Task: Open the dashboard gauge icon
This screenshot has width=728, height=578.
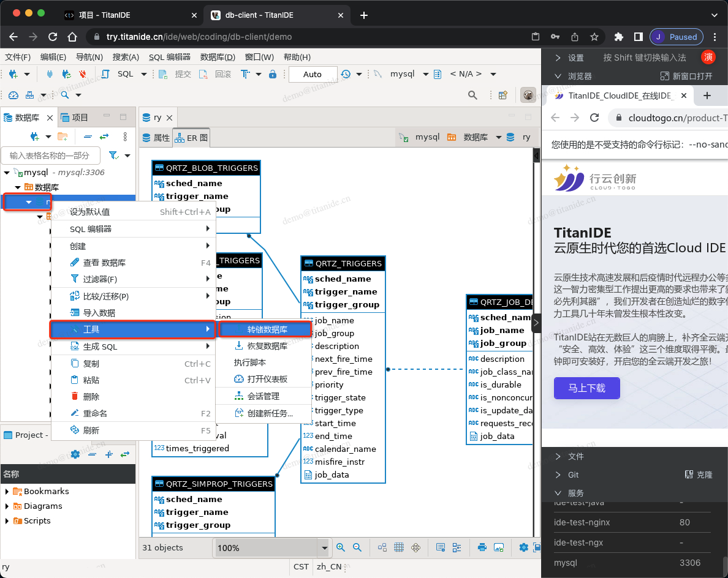Action: tap(13, 95)
